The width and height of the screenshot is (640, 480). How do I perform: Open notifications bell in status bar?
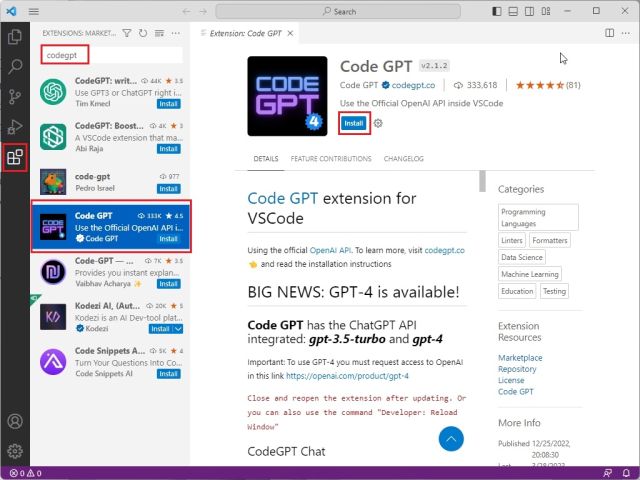tap(626, 473)
